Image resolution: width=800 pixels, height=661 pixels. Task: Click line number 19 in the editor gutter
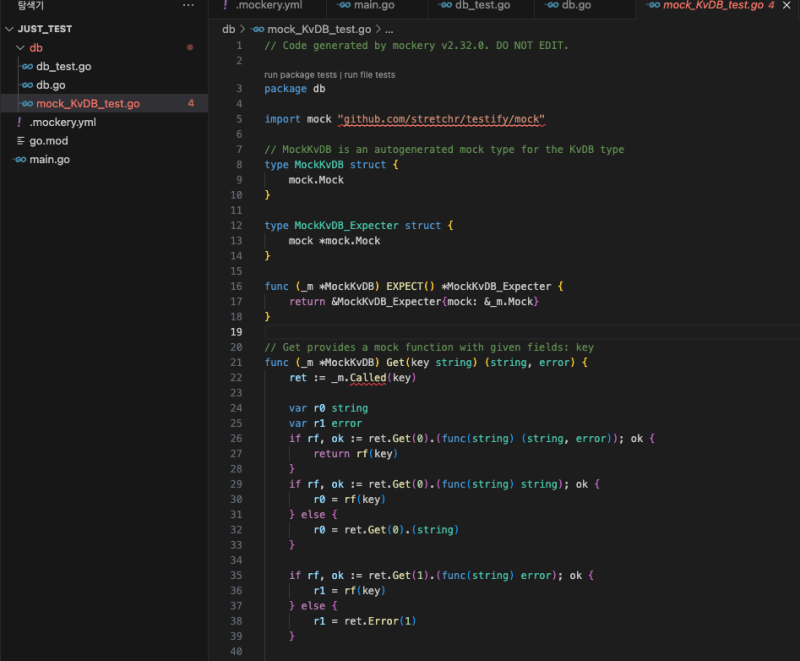[236, 332]
